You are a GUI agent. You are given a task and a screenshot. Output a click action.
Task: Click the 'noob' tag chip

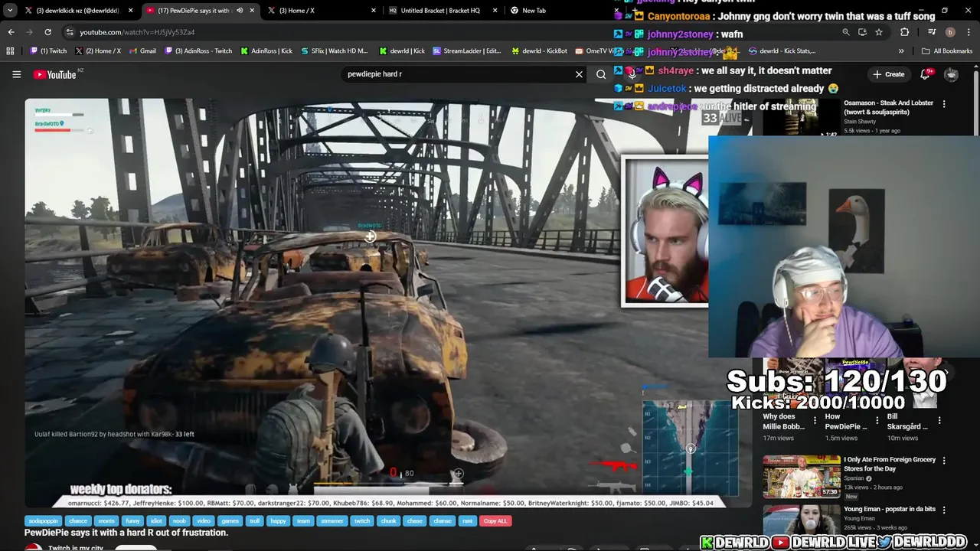(179, 520)
